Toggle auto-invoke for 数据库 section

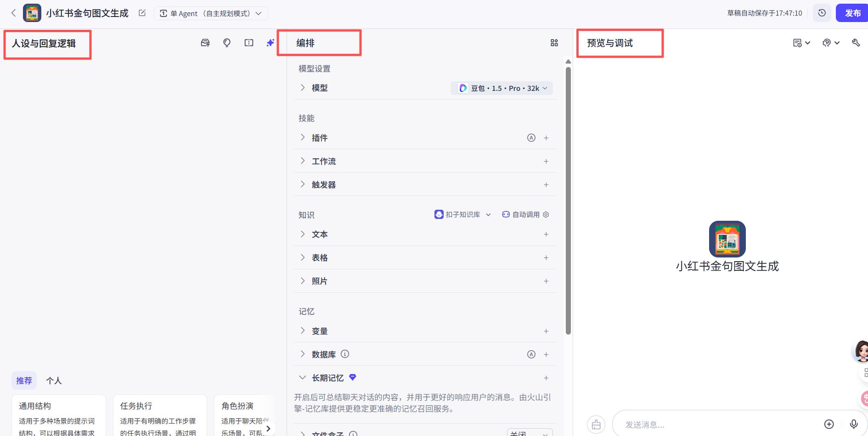531,354
